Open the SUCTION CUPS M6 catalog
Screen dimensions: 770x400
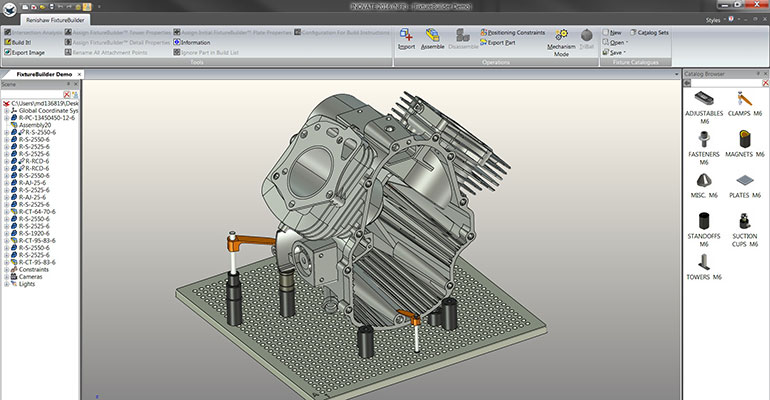[745, 230]
